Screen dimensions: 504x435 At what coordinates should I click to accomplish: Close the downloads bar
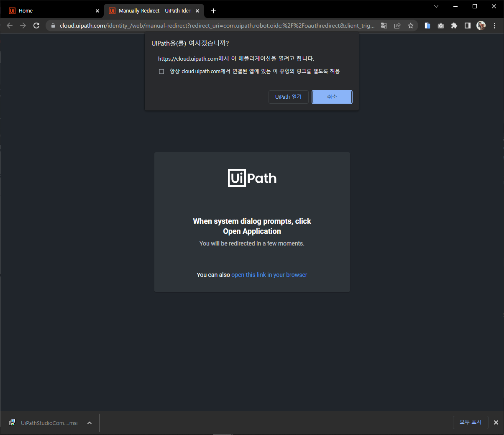496,422
